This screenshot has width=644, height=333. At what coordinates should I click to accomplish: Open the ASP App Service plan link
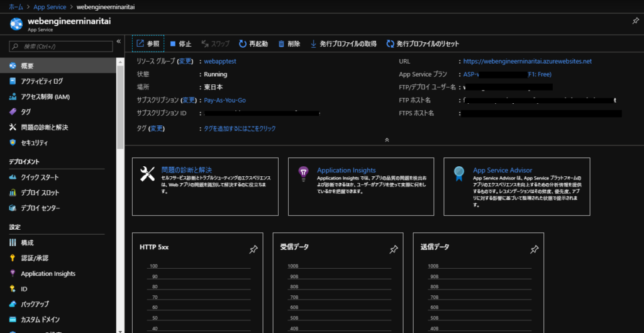[x=508, y=74]
